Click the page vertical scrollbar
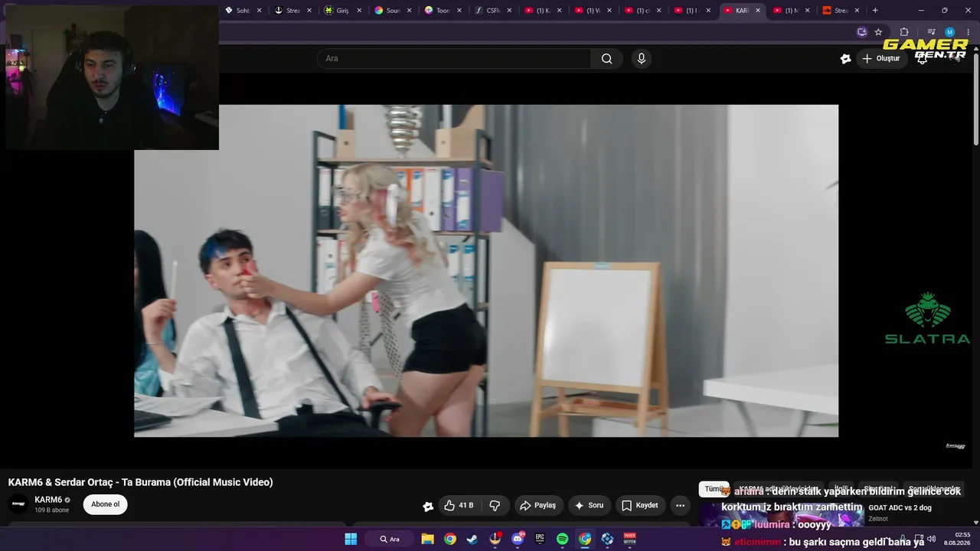Image resolution: width=980 pixels, height=551 pixels. pos(975,99)
